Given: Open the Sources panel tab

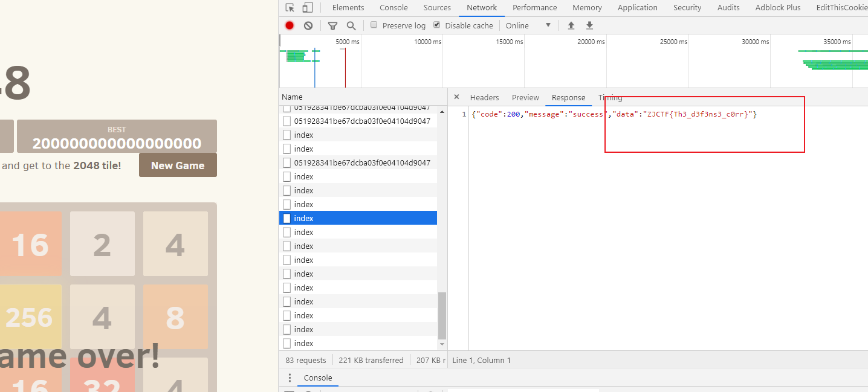Looking at the screenshot, I should click(437, 8).
